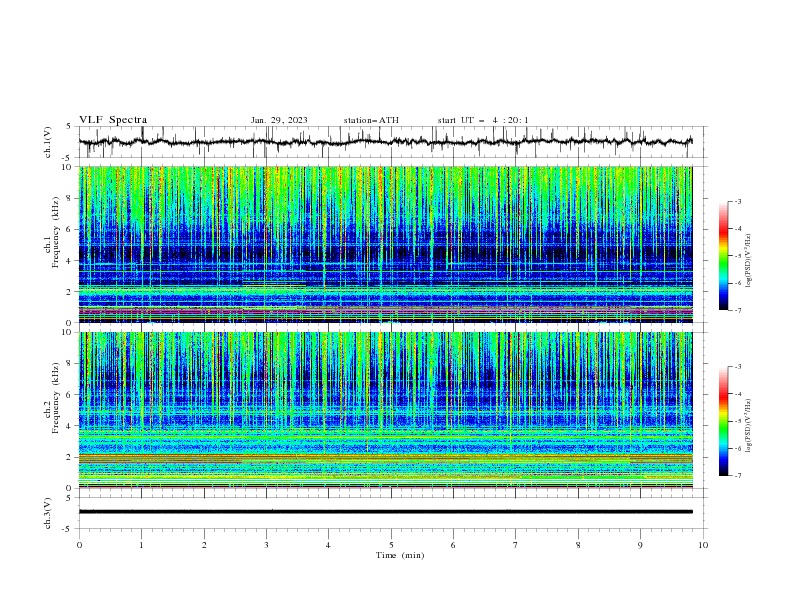Viewport: 792px width, 612px height.
Task: Click the time axis tick label "0"
Action: [x=79, y=545]
